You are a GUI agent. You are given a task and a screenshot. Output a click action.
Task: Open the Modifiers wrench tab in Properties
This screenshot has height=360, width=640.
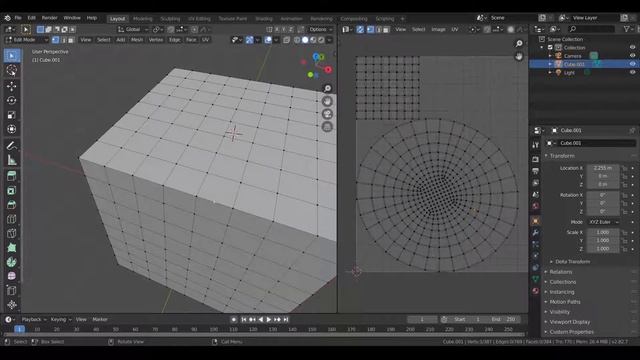pos(536,233)
